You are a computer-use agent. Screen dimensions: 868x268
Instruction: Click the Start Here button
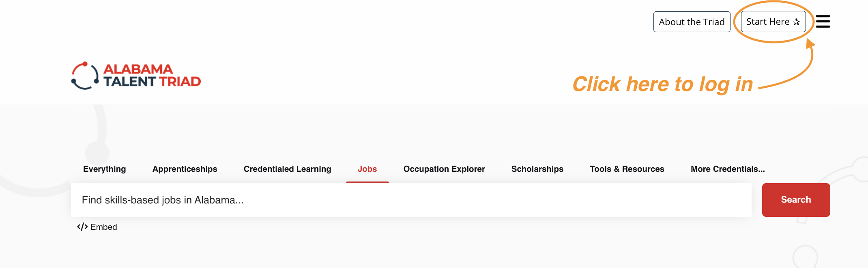click(x=773, y=22)
